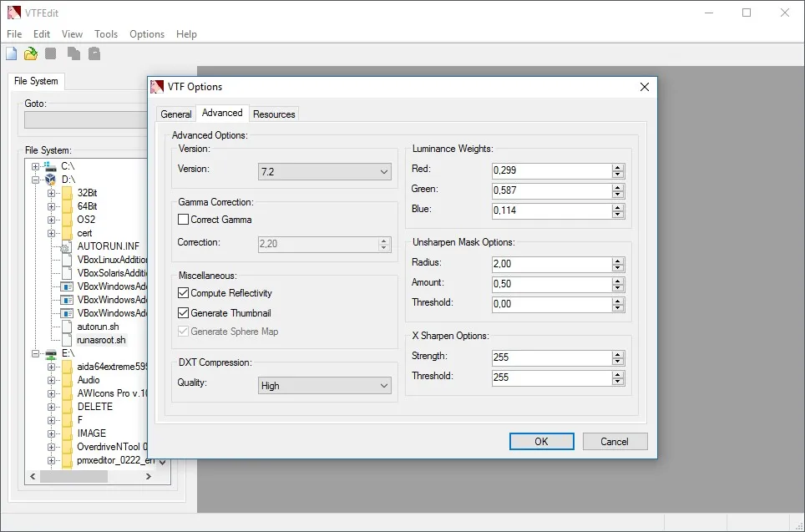The width and height of the screenshot is (805, 532).
Task: Uncheck Generate Thumbnail
Action: pyautogui.click(x=183, y=312)
